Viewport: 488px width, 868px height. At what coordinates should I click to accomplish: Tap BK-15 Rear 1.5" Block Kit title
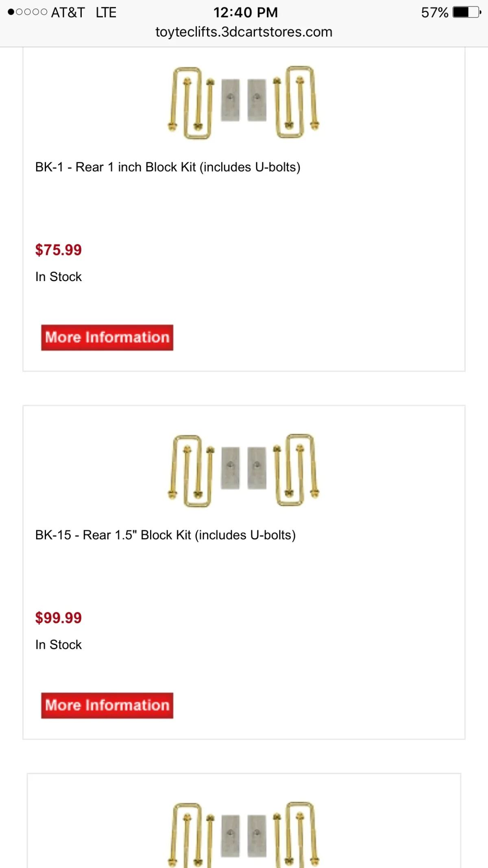pyautogui.click(x=165, y=535)
